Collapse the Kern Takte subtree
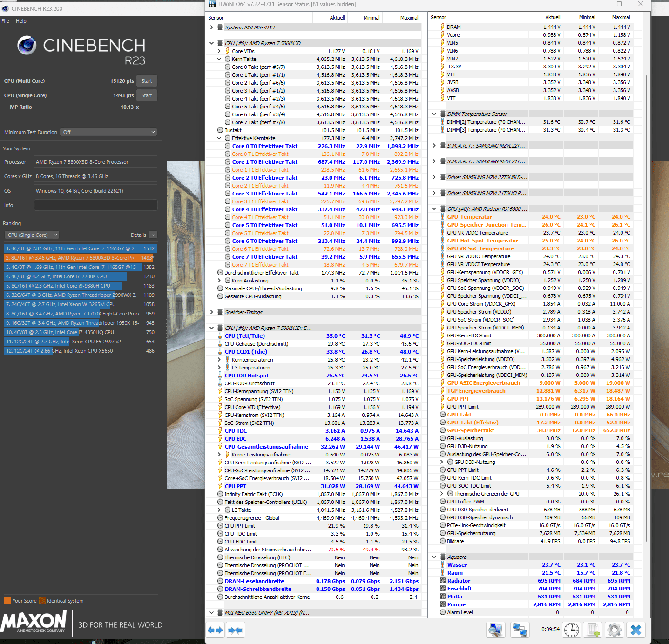 [x=219, y=59]
